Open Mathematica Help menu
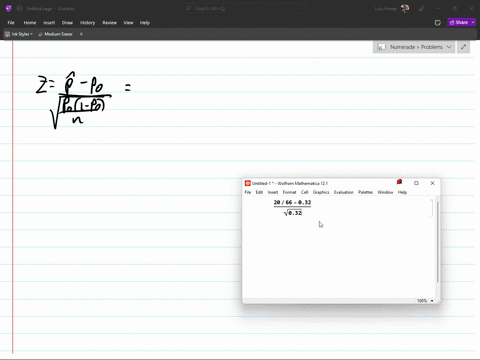The width and height of the screenshot is (480, 360). (x=402, y=192)
